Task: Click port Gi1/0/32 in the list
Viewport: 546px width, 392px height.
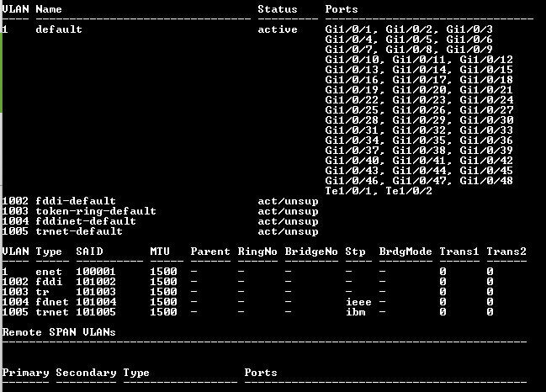Action: pyautogui.click(x=419, y=130)
